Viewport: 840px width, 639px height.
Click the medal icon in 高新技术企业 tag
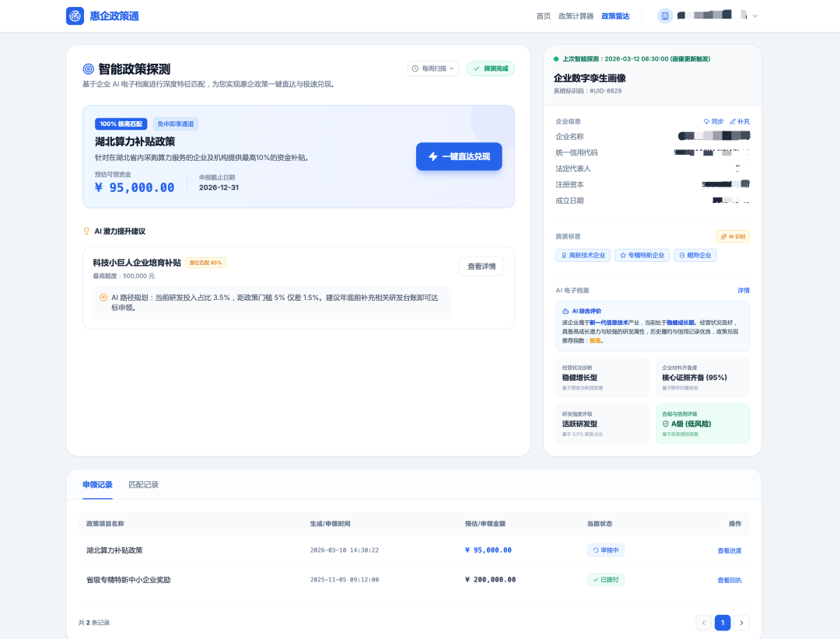(564, 256)
